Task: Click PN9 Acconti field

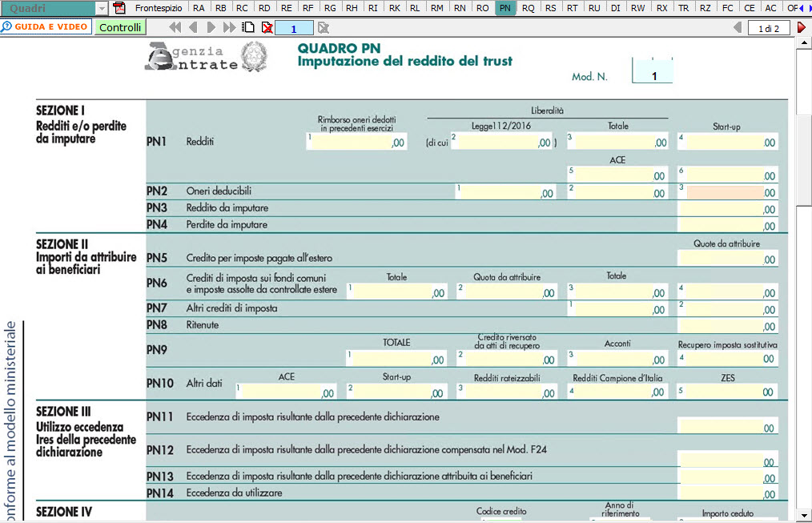Action: click(x=617, y=358)
